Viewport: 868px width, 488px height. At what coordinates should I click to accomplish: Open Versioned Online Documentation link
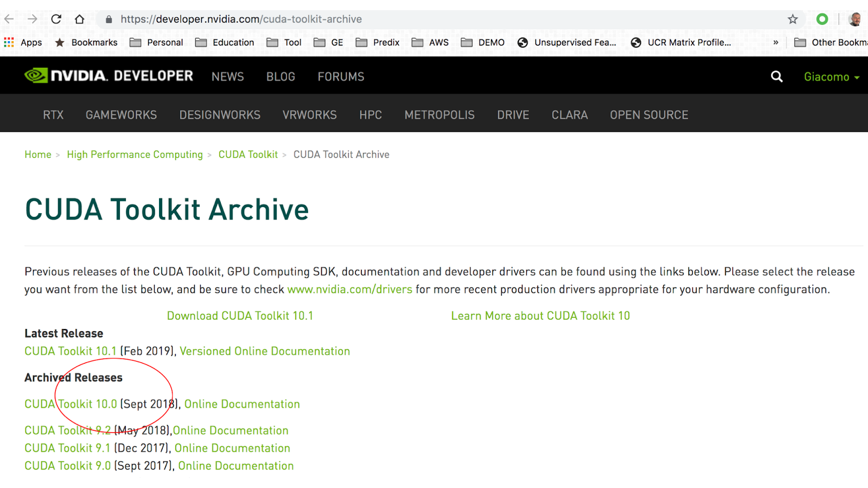pos(265,351)
